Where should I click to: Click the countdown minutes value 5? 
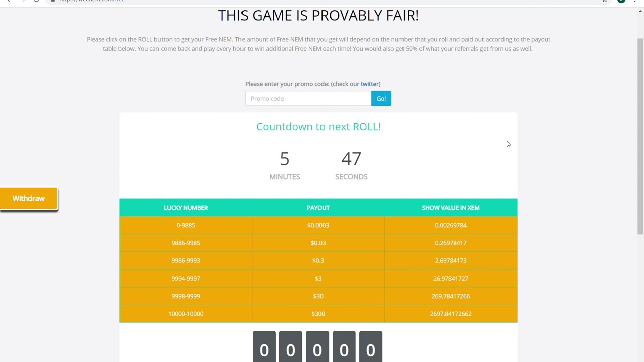tap(285, 159)
